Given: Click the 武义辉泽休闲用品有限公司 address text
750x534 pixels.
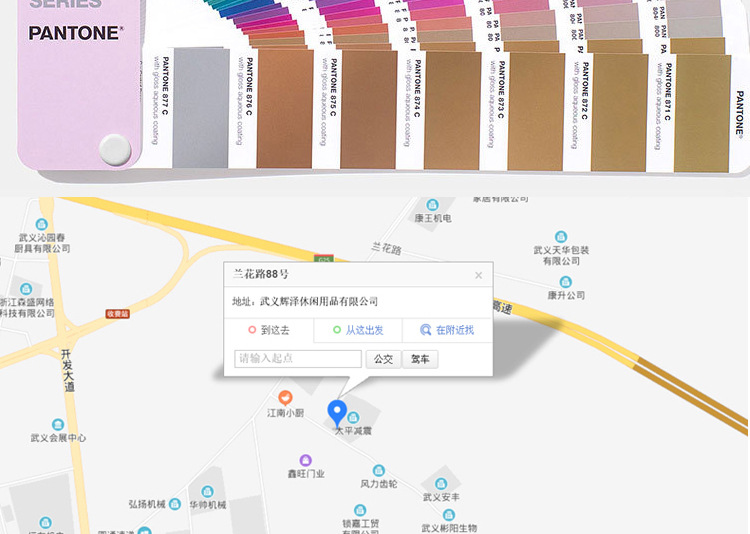Looking at the screenshot, I should pyautogui.click(x=319, y=301).
